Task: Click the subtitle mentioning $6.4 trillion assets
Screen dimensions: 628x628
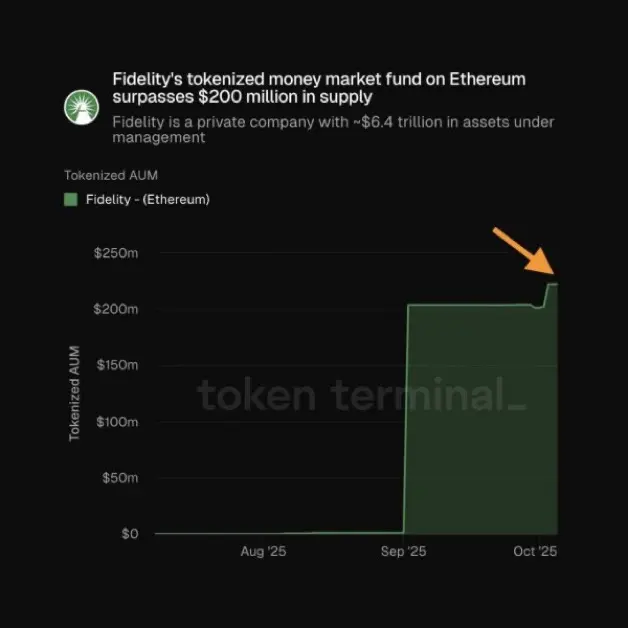Action: click(x=333, y=129)
